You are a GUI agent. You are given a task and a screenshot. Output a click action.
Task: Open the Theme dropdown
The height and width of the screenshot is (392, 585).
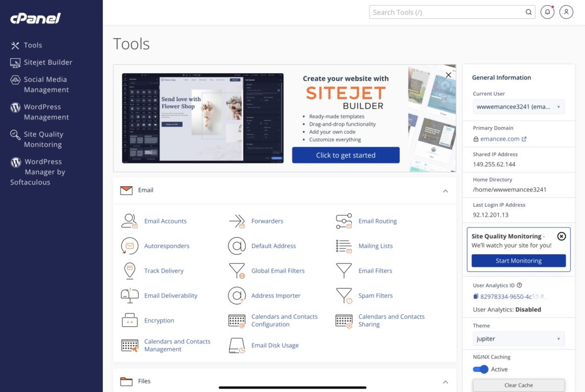coord(519,339)
